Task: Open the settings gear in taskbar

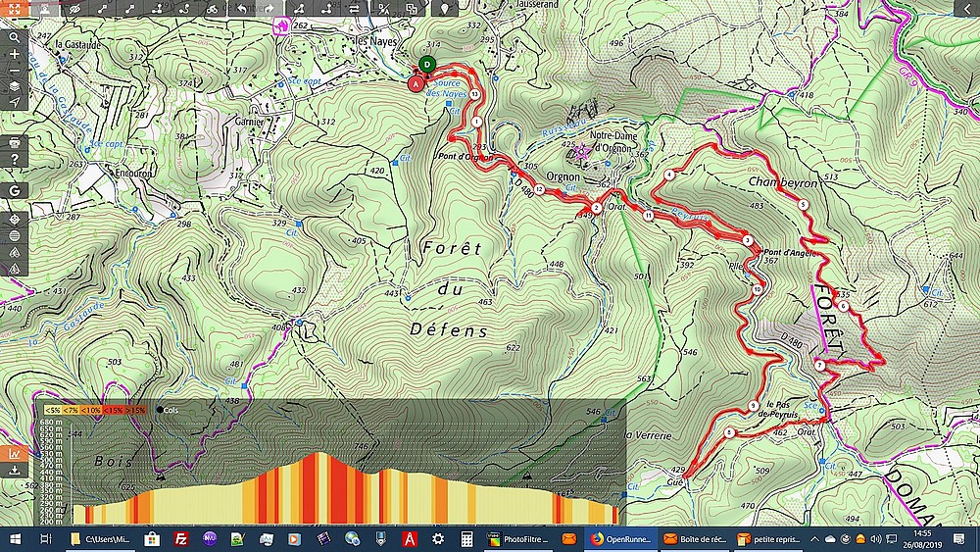Action: 438,539
